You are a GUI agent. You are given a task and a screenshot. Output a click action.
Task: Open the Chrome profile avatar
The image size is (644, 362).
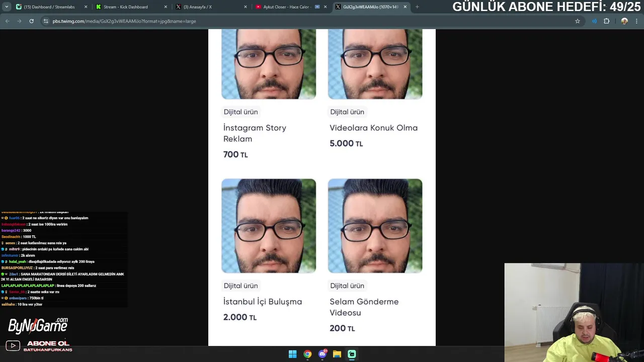(624, 21)
